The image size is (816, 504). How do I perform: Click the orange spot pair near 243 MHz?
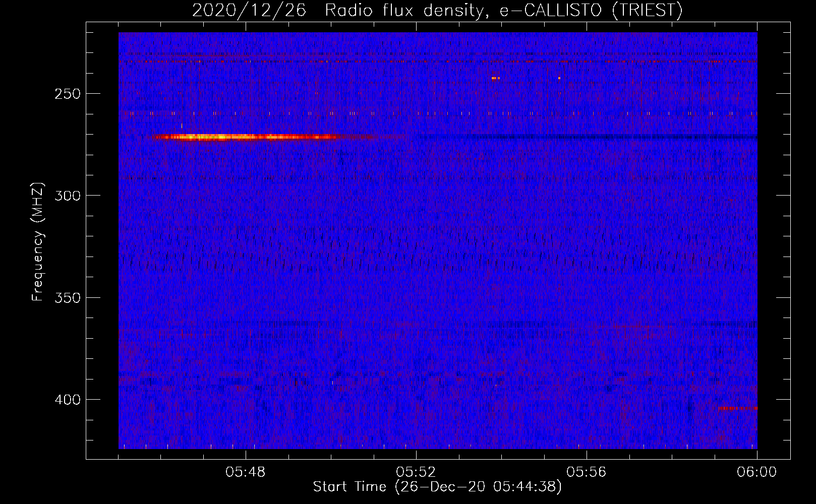[495, 78]
